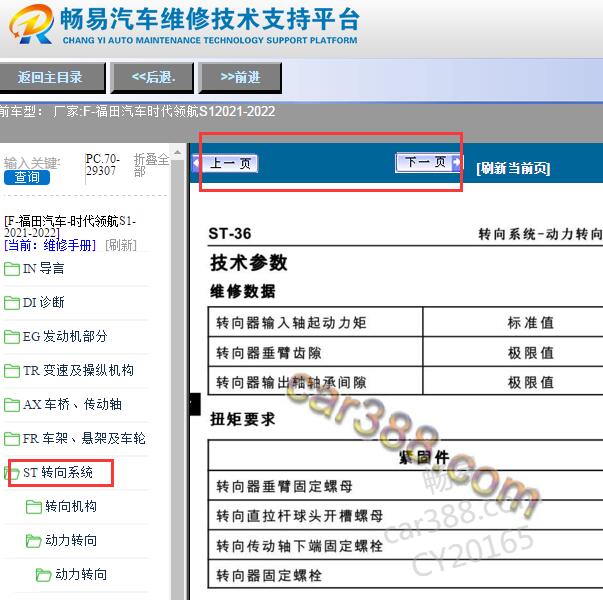Viewport: 603px width, 600px height.
Task: Go back with the <<后退 button
Action: click(152, 78)
